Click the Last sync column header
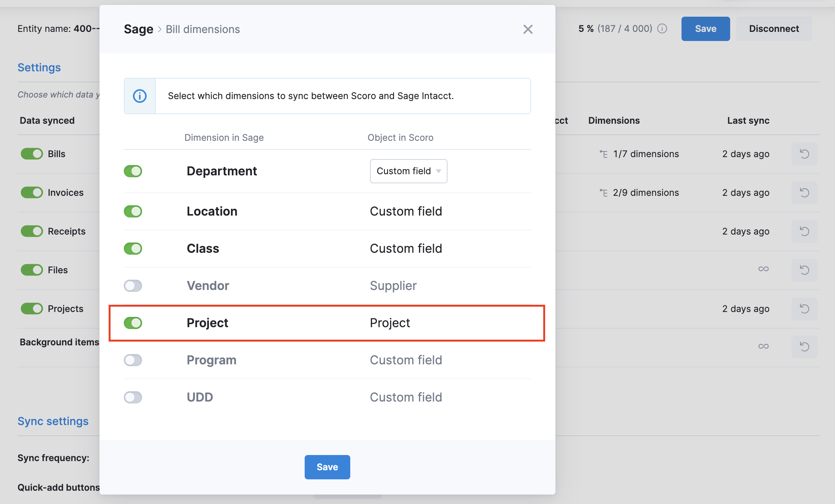 (748, 121)
